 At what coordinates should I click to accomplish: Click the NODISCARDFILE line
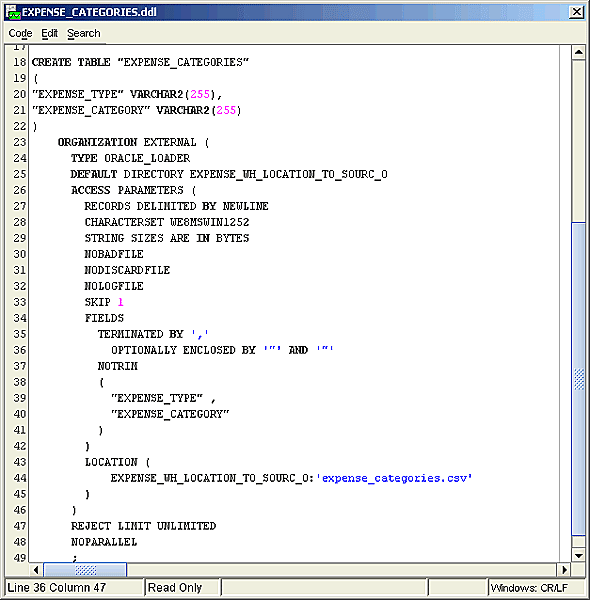[127, 270]
